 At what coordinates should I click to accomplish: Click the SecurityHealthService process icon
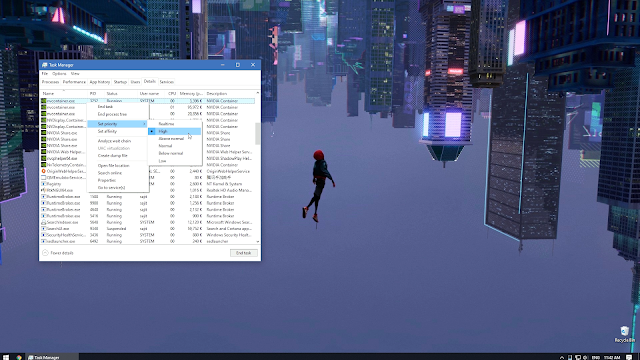[x=43, y=235]
